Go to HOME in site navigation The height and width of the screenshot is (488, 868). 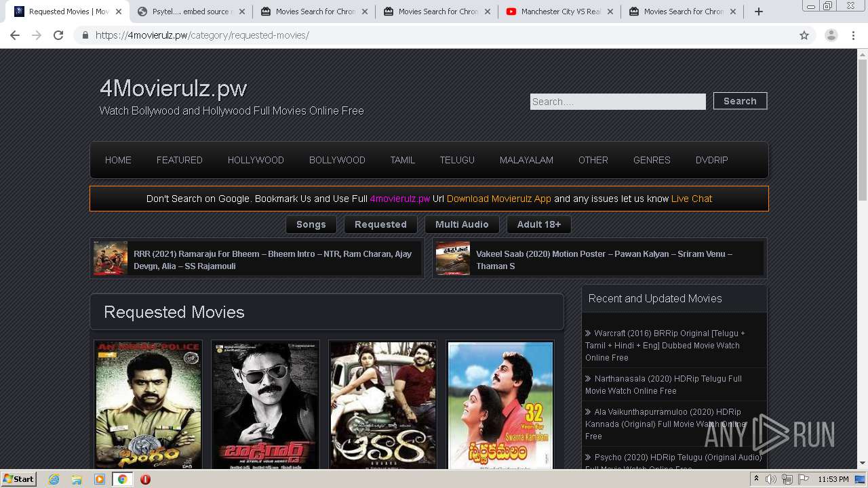tap(118, 160)
